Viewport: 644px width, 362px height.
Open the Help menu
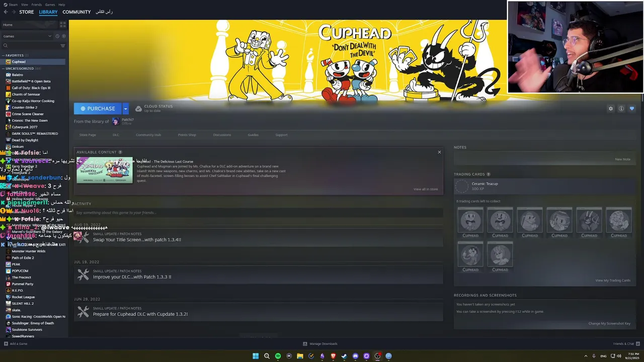[x=61, y=5]
